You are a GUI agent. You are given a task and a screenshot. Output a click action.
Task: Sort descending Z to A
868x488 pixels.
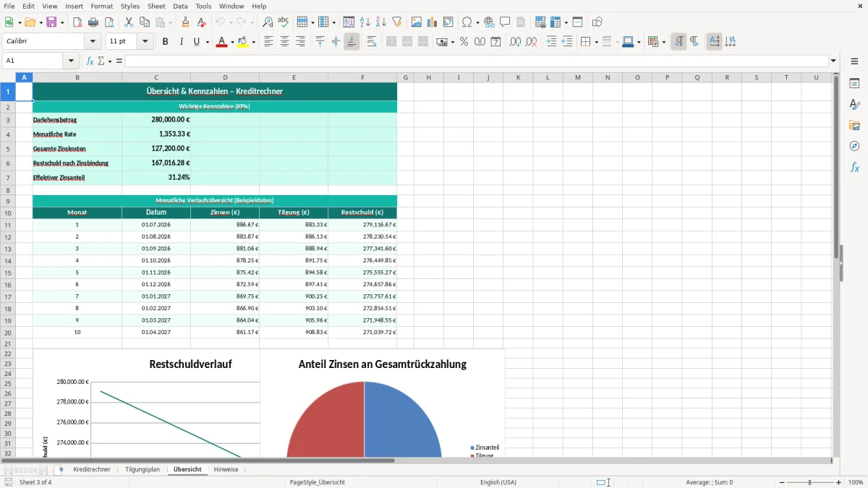point(381,22)
